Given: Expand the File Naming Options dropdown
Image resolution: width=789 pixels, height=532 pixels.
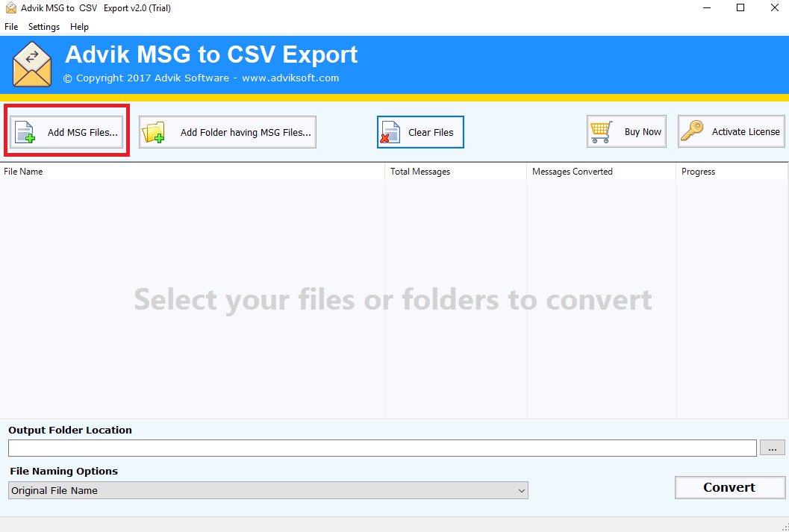Looking at the screenshot, I should pyautogui.click(x=268, y=490).
